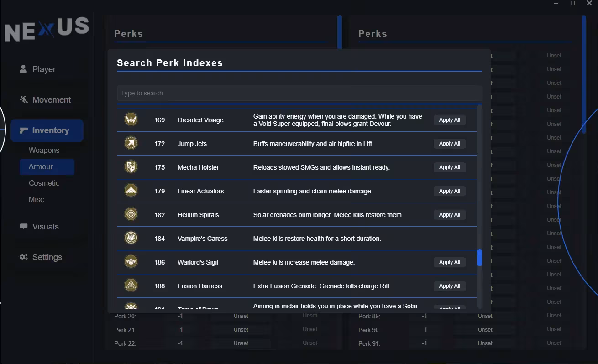598x364 pixels.
Task: Click the "Perk 89:" label
Action: 369,316
